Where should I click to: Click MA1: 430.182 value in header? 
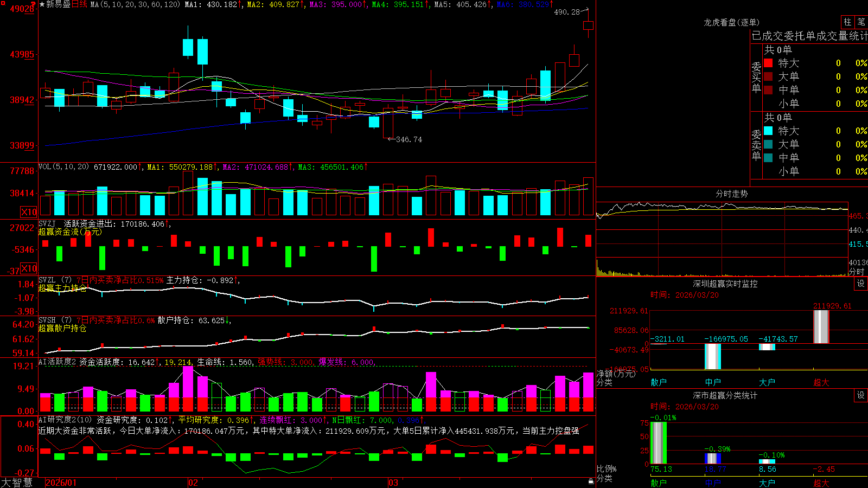pos(211,4)
